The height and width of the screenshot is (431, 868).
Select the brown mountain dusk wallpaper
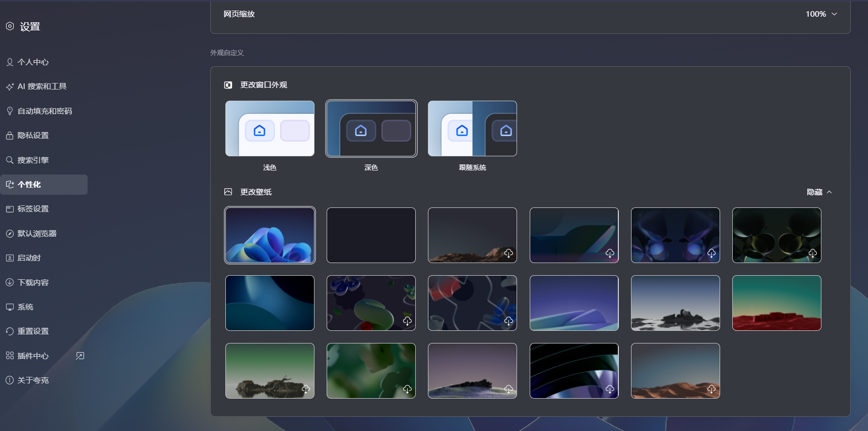(472, 235)
